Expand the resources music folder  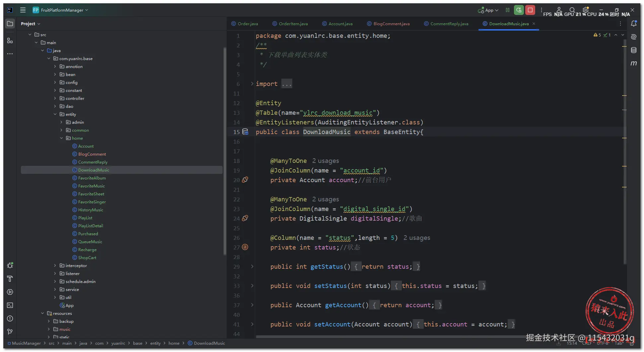49,329
